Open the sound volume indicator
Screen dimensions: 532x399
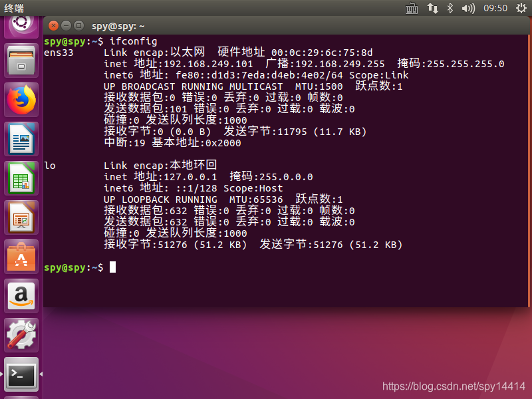pyautogui.click(x=468, y=8)
